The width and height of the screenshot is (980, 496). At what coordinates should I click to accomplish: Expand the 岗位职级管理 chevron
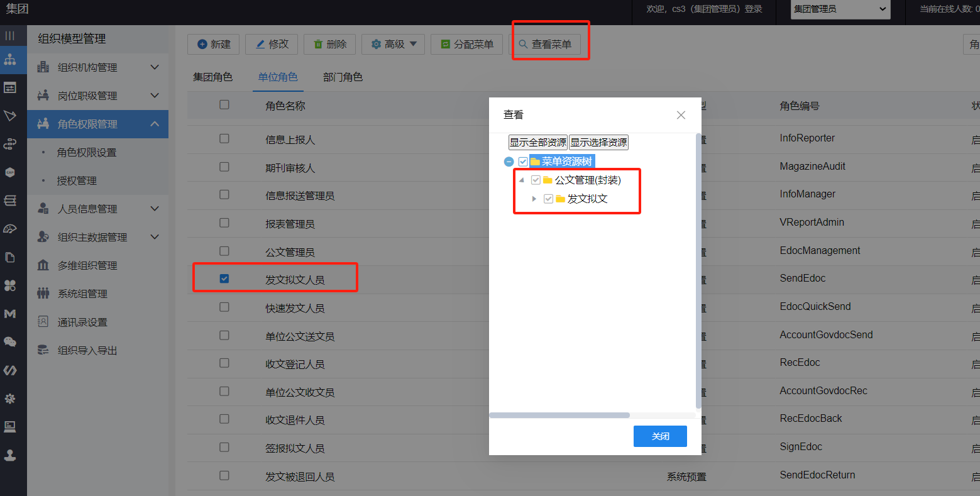coord(155,96)
